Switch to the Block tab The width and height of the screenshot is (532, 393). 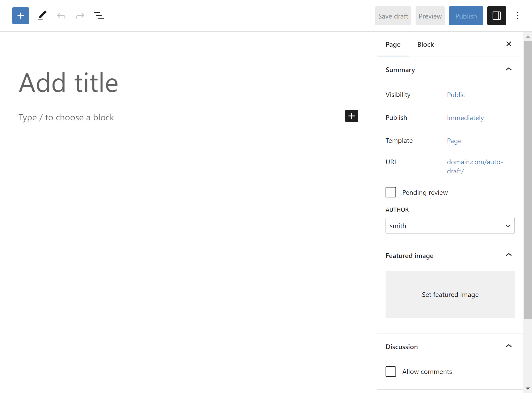(x=425, y=44)
